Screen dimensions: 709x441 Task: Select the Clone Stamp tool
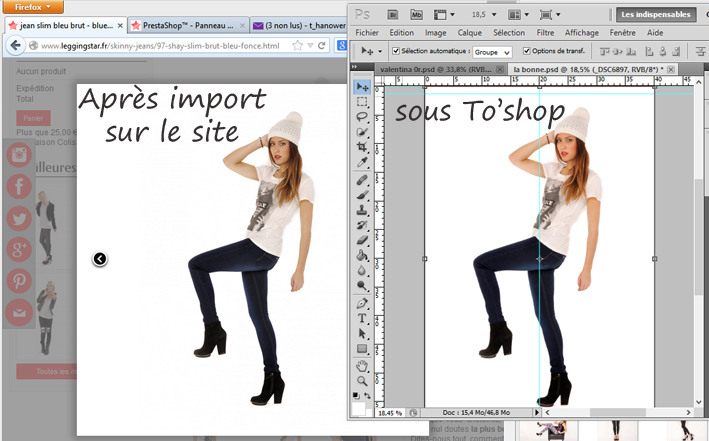point(362,210)
